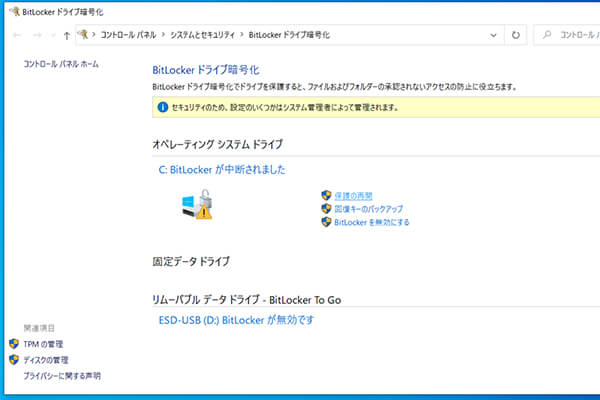Screen dimensions: 600x400
Task: Click the C: drive icon with lock warning
Action: click(197, 204)
